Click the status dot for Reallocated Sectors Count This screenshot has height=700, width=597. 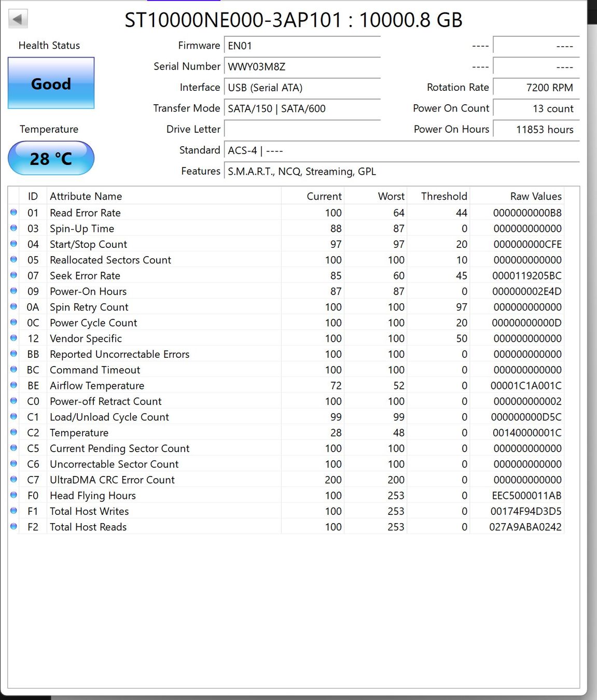pyautogui.click(x=14, y=259)
